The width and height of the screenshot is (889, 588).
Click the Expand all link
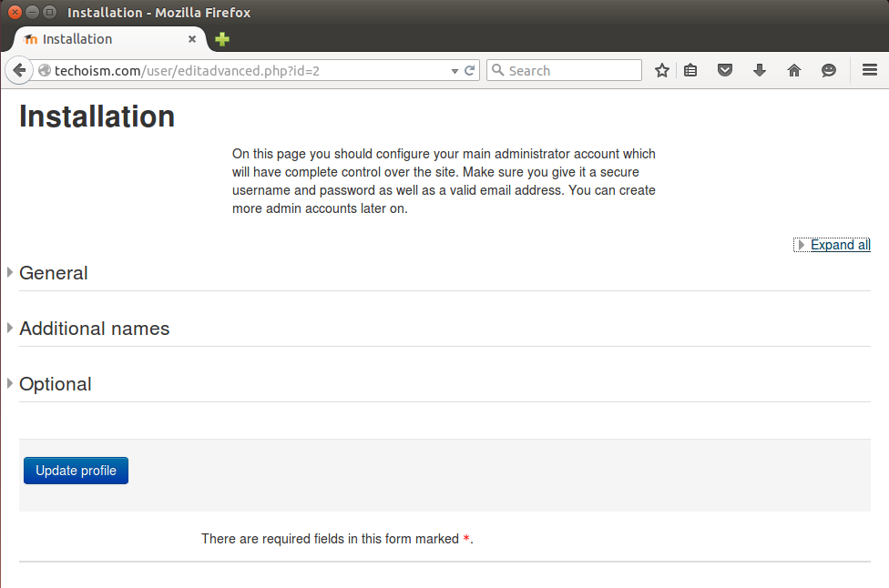pos(840,245)
